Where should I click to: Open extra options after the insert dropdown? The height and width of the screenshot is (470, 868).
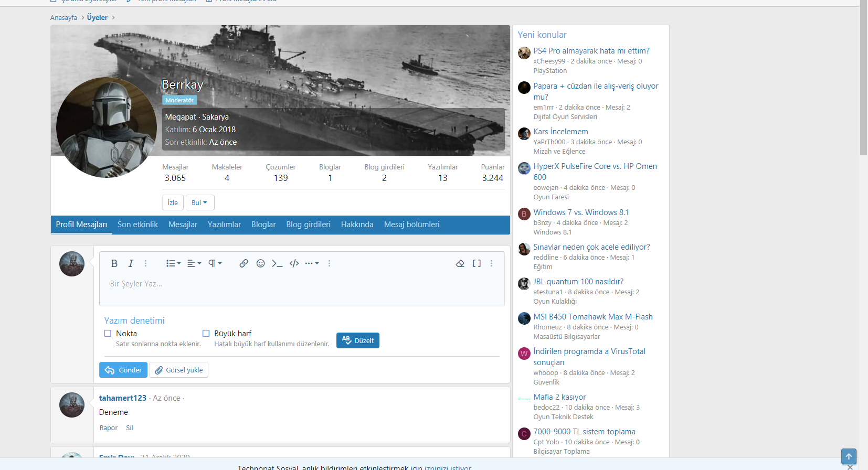[329, 263]
